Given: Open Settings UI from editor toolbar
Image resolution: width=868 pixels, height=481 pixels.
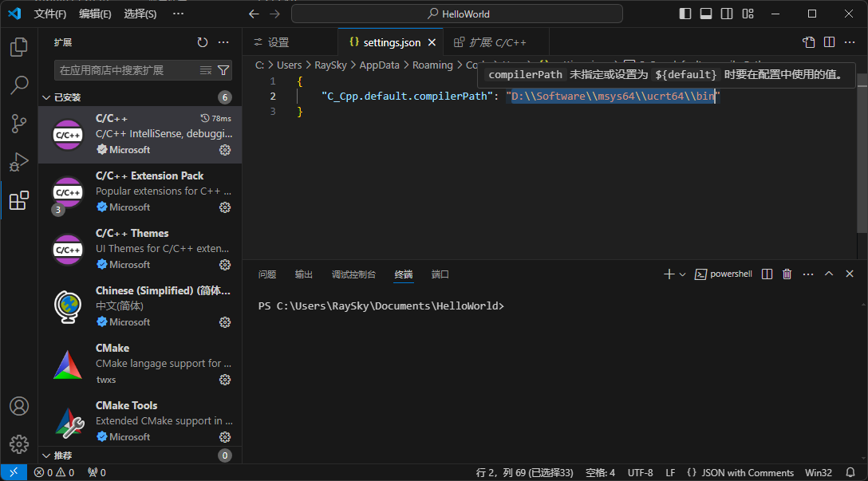Looking at the screenshot, I should click(809, 42).
